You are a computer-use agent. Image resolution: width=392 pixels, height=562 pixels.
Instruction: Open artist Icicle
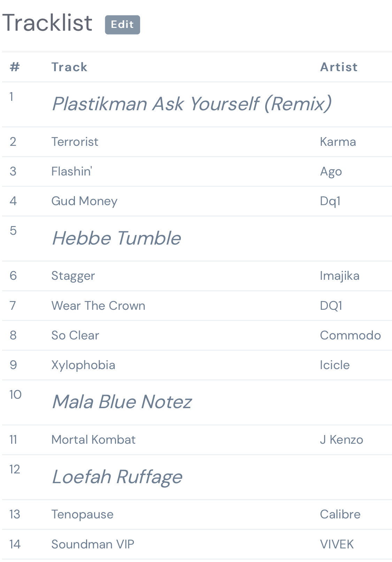[x=335, y=365]
